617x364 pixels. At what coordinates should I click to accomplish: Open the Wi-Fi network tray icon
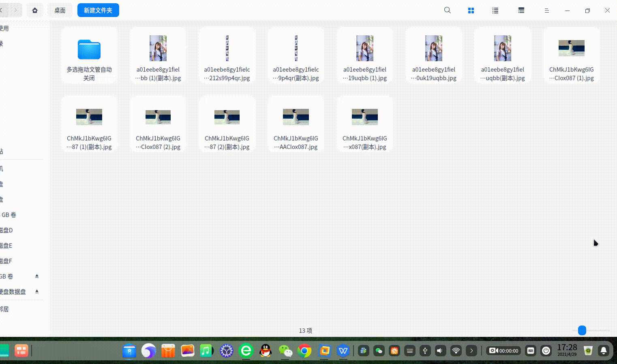coord(456,351)
